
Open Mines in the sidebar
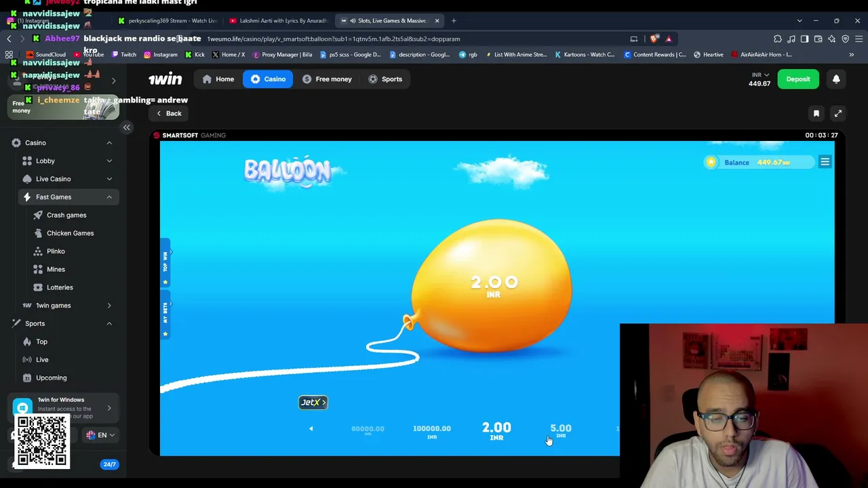[x=56, y=269]
